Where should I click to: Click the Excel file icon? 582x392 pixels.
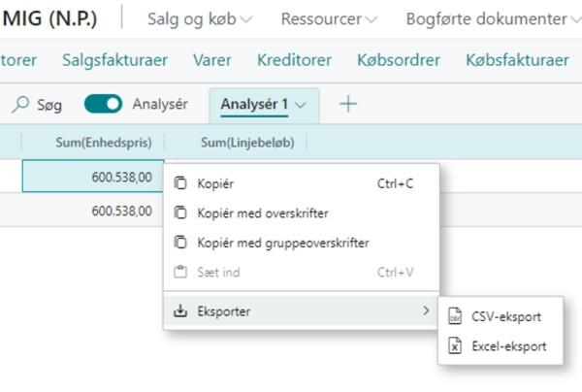[x=455, y=346]
